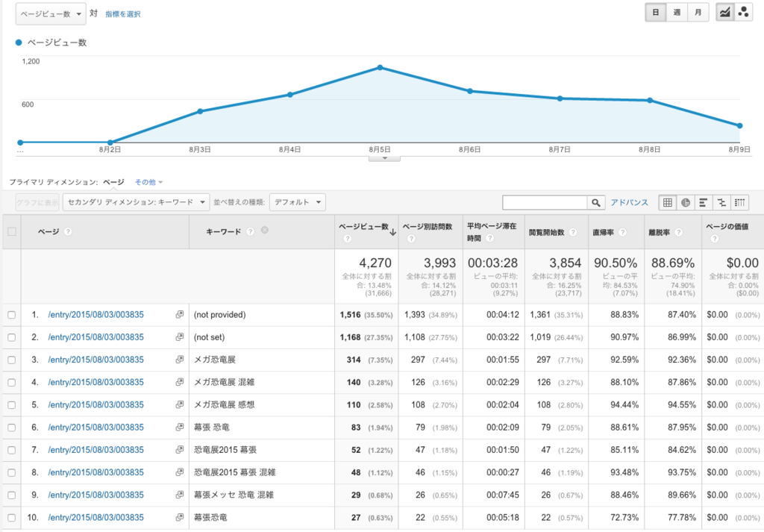Open the ページビュー数 metric dropdown

coord(51,13)
